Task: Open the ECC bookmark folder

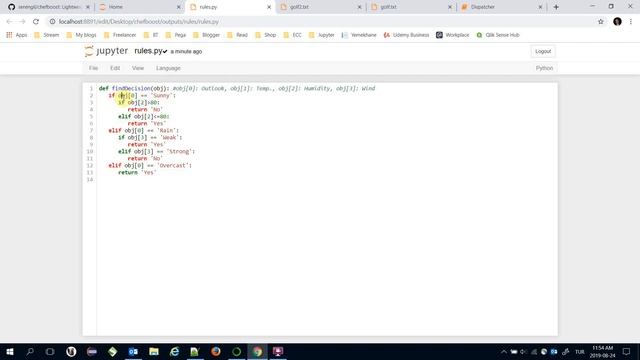Action: (293, 35)
